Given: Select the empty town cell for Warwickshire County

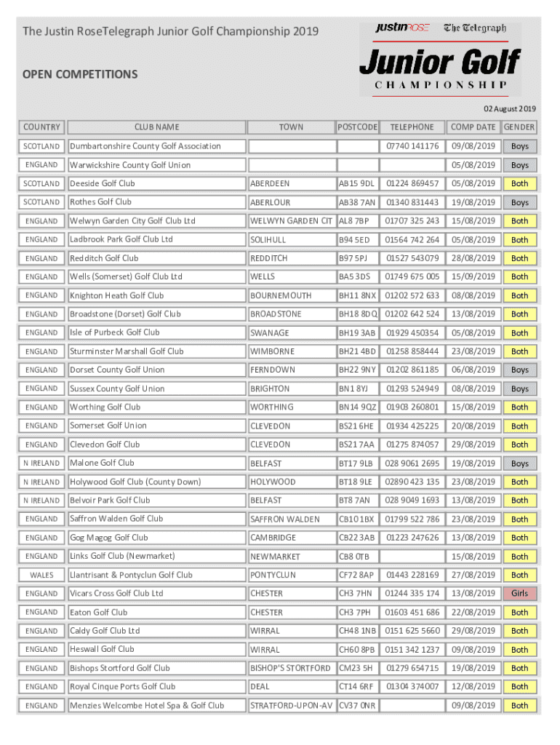Looking at the screenshot, I should tap(291, 165).
